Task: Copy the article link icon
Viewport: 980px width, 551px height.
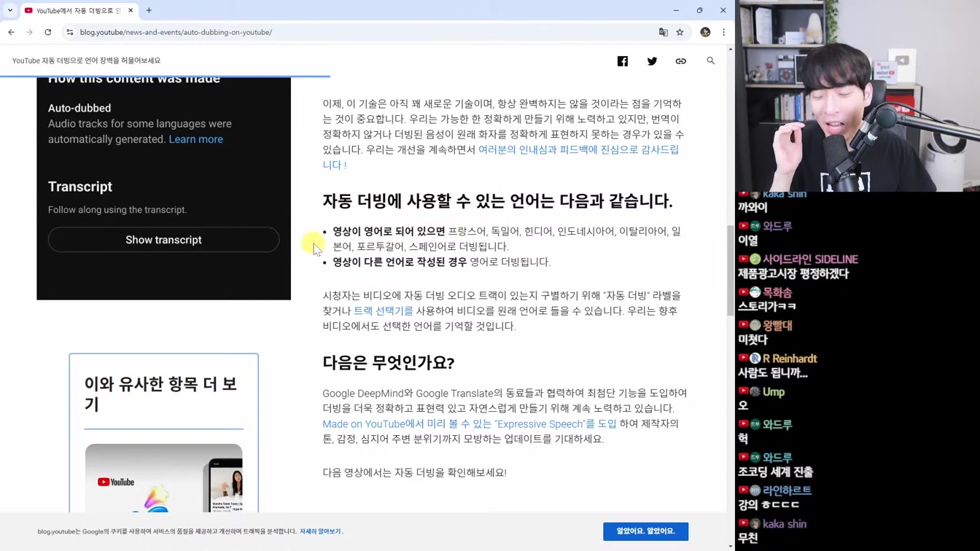Action: point(681,61)
